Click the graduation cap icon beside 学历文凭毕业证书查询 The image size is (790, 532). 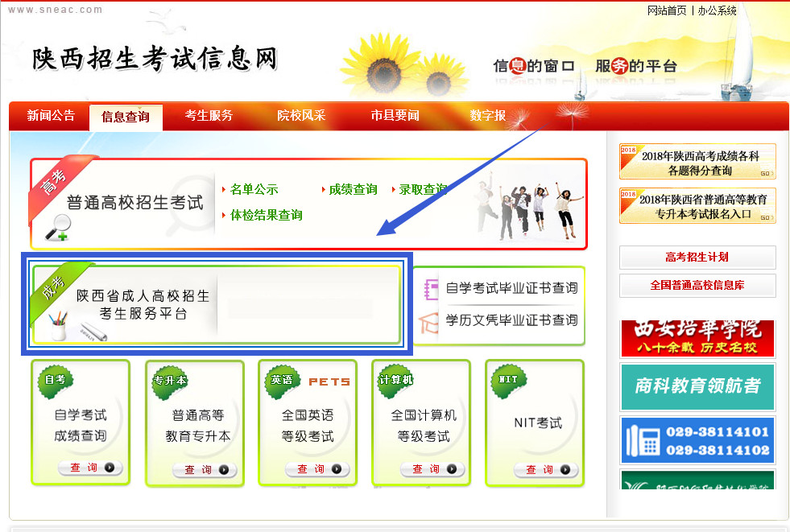coord(432,320)
